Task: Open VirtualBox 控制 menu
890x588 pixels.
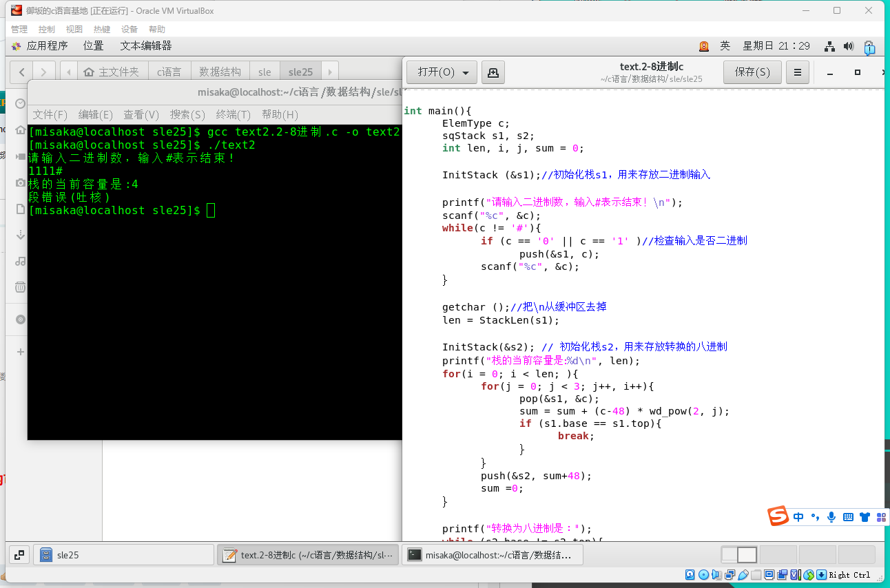Action: [47, 30]
